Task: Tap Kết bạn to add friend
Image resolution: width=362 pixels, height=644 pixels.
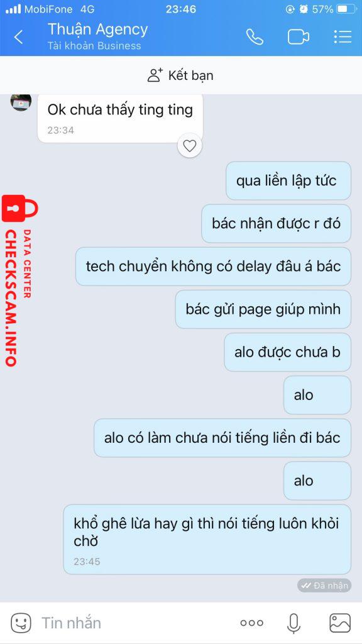Action: pyautogui.click(x=180, y=75)
